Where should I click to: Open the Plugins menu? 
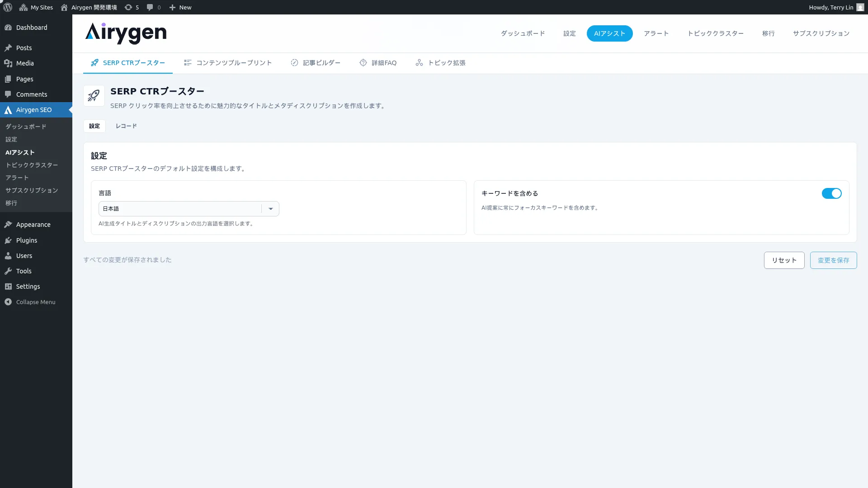[x=36, y=240]
